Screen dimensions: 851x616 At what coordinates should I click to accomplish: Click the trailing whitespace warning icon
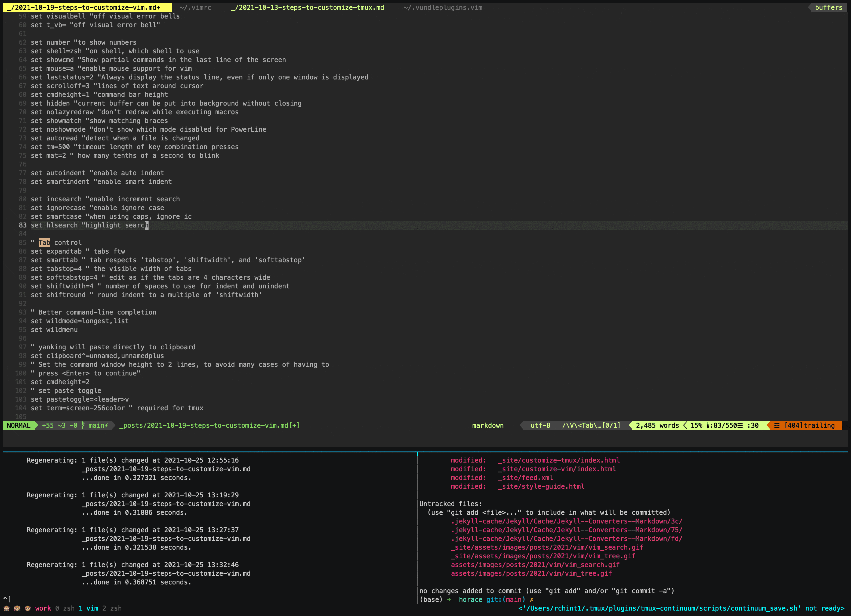coord(777,426)
